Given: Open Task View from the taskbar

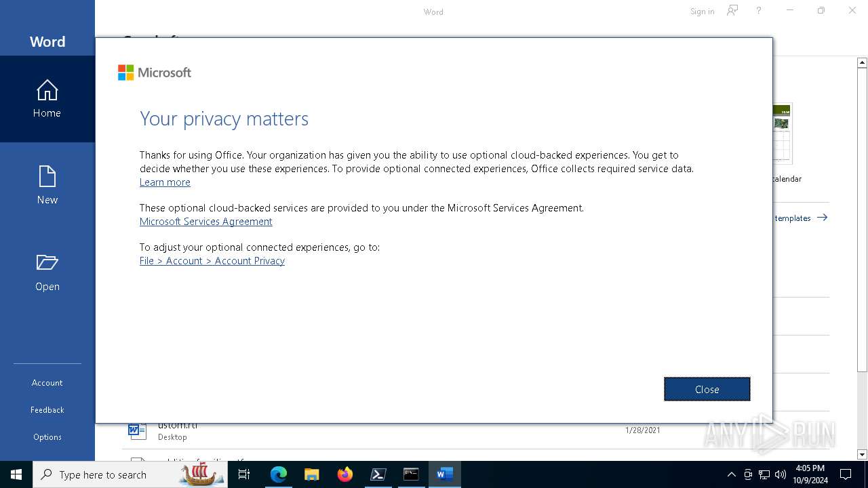Looking at the screenshot, I should point(244,474).
